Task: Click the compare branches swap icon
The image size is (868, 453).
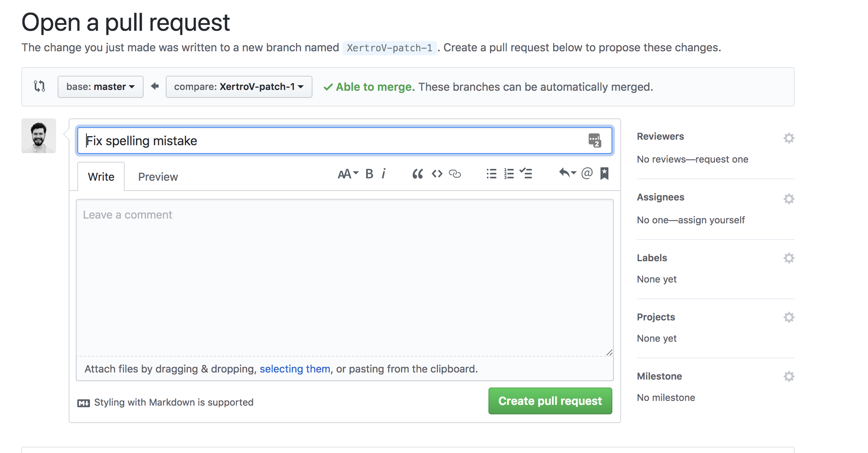Action: click(x=39, y=86)
